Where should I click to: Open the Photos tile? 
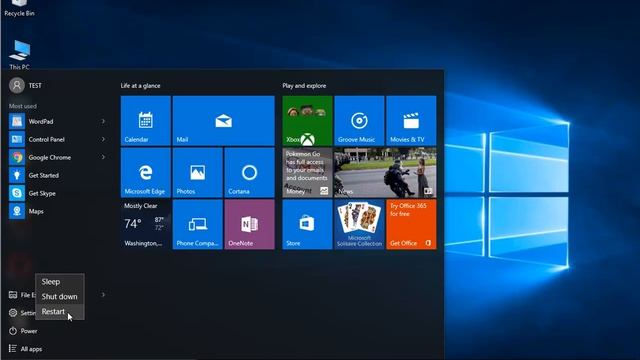pos(198,173)
